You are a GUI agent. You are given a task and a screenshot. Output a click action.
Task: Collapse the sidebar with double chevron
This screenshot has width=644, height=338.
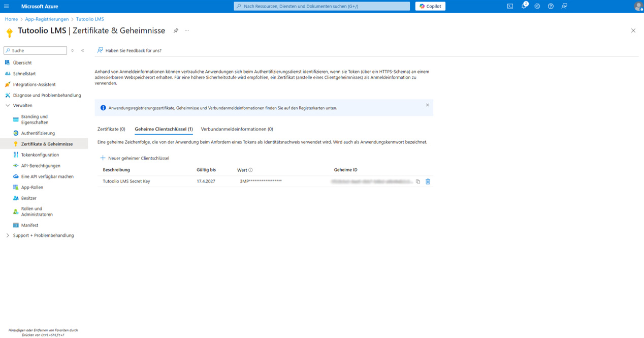83,50
